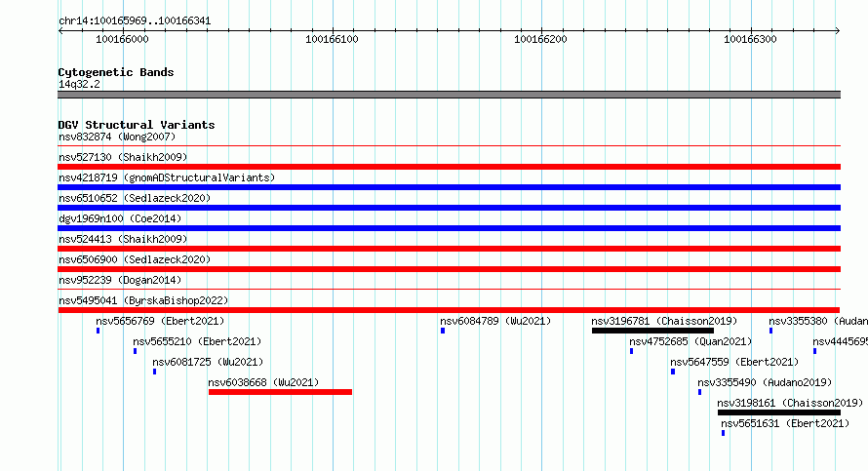
Task: Click the nsv952239 (Dogan2014) label
Action: tap(120, 280)
